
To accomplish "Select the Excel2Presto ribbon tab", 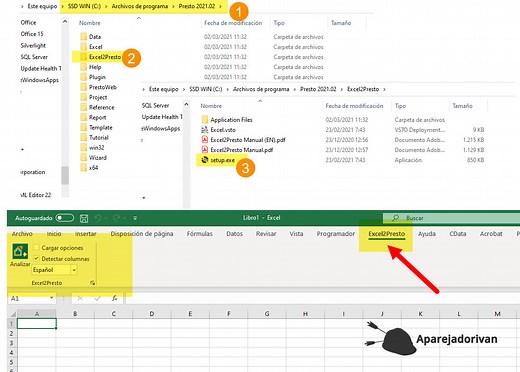I will click(x=387, y=234).
